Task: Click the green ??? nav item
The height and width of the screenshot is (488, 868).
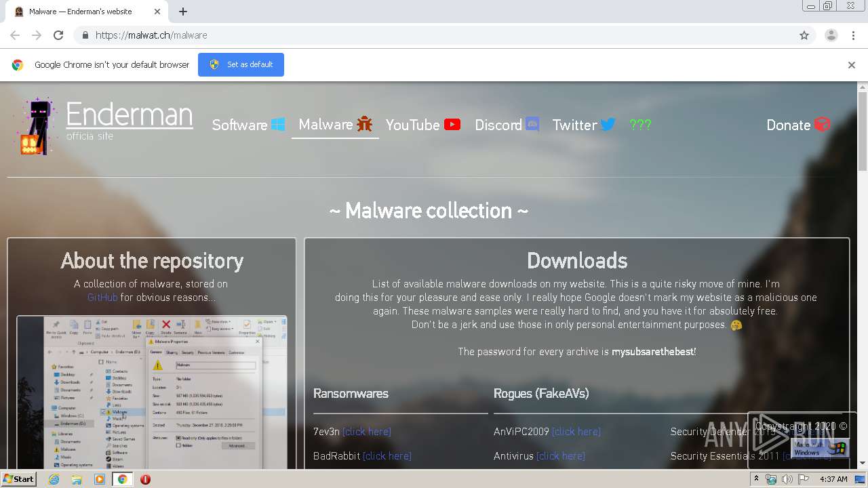Action: tap(640, 125)
